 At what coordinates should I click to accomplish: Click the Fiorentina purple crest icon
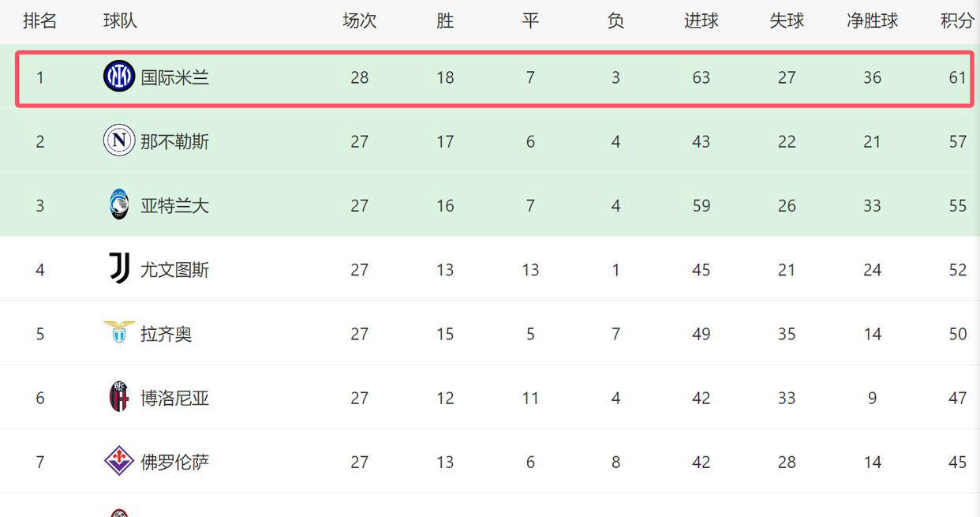click(x=119, y=461)
